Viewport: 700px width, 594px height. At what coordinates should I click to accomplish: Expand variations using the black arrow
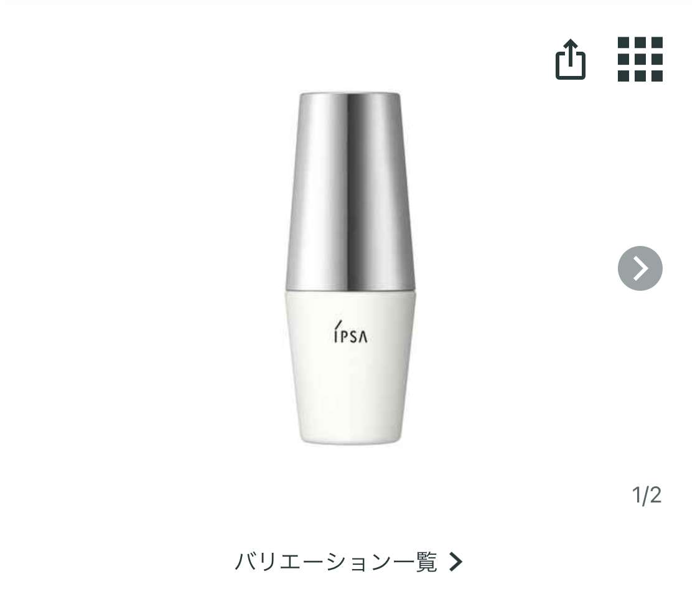pos(457,562)
